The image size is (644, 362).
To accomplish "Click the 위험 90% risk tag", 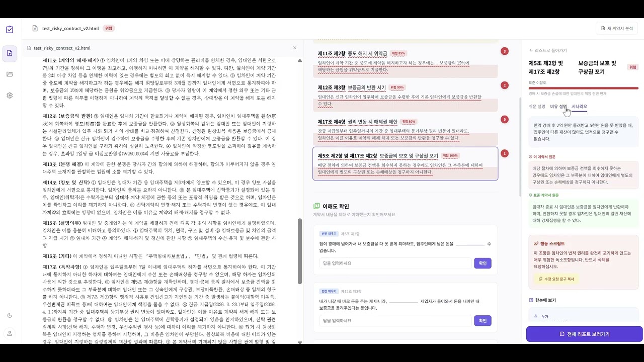I will tap(397, 87).
